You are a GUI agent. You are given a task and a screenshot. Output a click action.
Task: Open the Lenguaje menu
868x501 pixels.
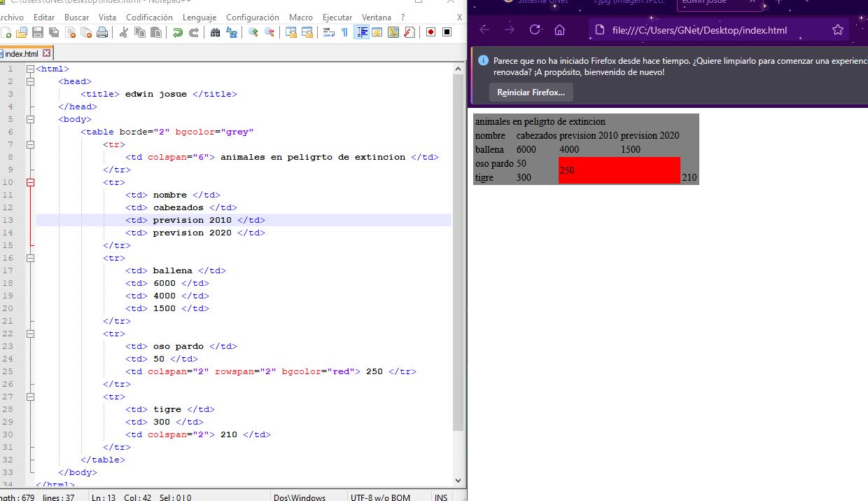coord(199,17)
